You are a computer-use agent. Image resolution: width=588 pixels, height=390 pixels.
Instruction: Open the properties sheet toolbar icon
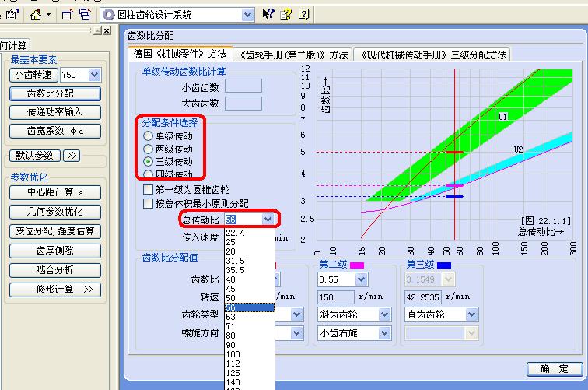(12, 15)
